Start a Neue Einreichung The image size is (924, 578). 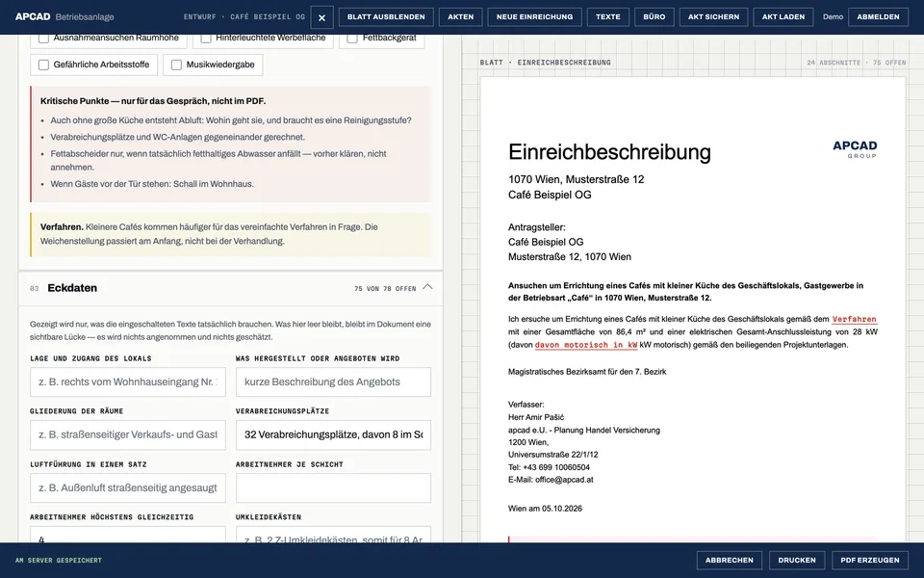pos(534,17)
